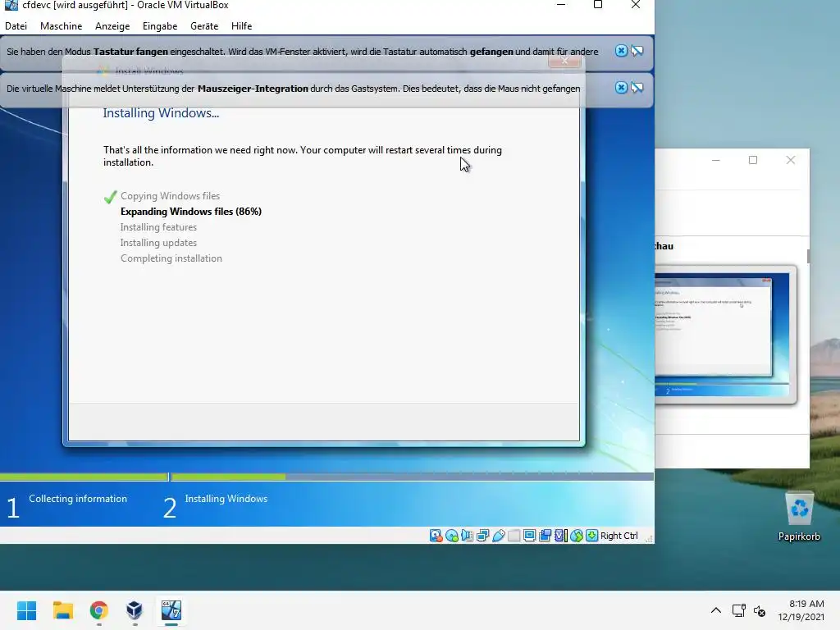Image resolution: width=840 pixels, height=630 pixels.
Task: Open the Geräte menu
Action: [204, 26]
